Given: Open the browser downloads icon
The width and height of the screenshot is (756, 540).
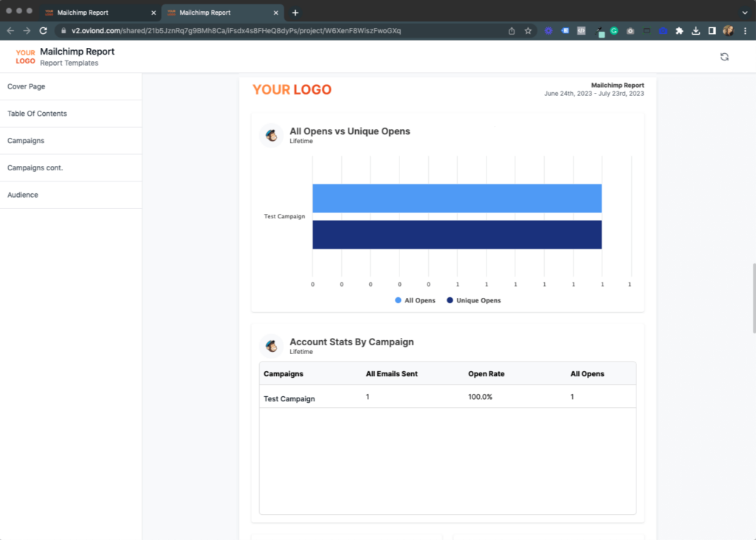Looking at the screenshot, I should pyautogui.click(x=695, y=31).
